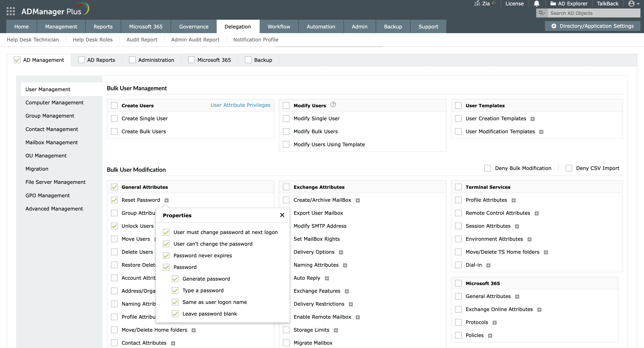
Task: Uncheck the Generate password option
Action: pyautogui.click(x=175, y=279)
